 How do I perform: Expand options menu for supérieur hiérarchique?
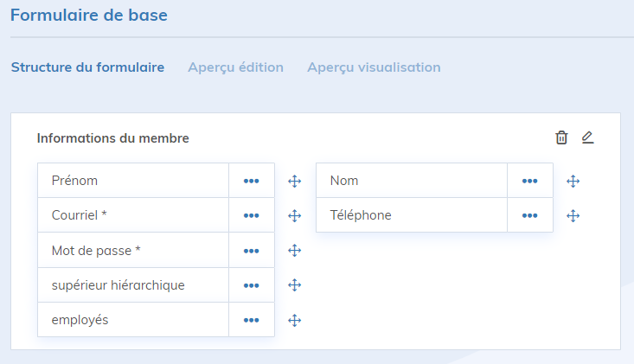coord(252,285)
